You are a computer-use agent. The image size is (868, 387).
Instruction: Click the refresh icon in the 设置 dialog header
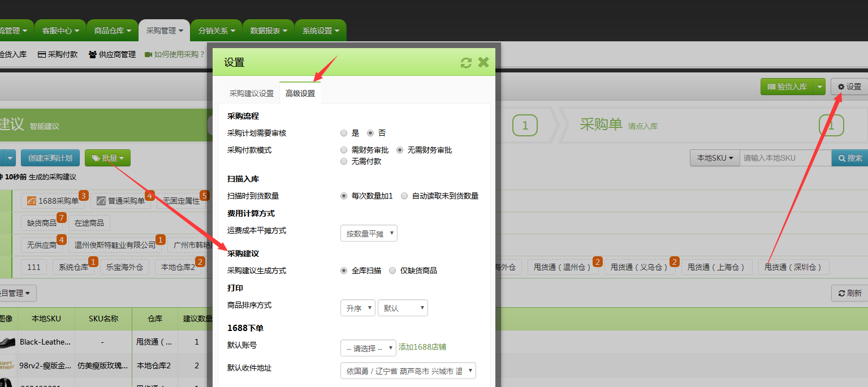tap(466, 63)
